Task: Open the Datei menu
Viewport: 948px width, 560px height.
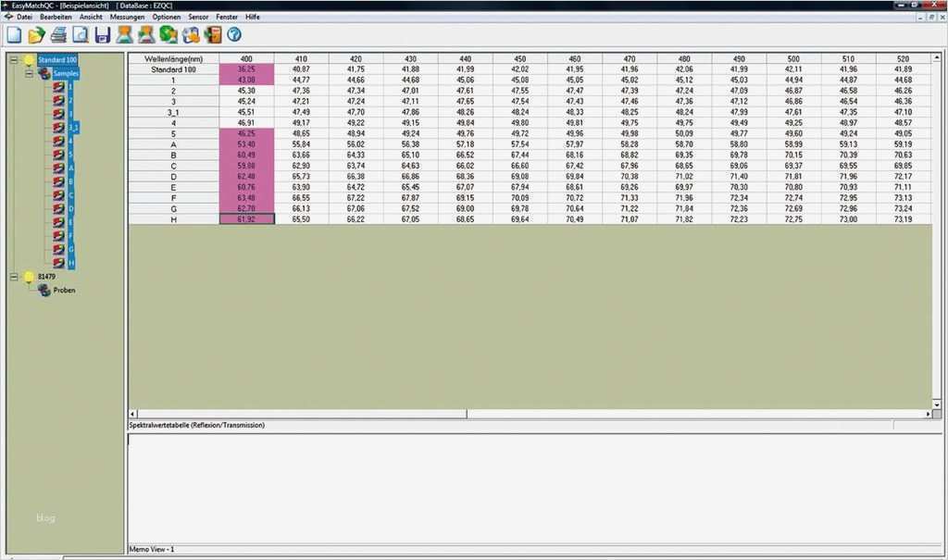Action: tap(24, 17)
